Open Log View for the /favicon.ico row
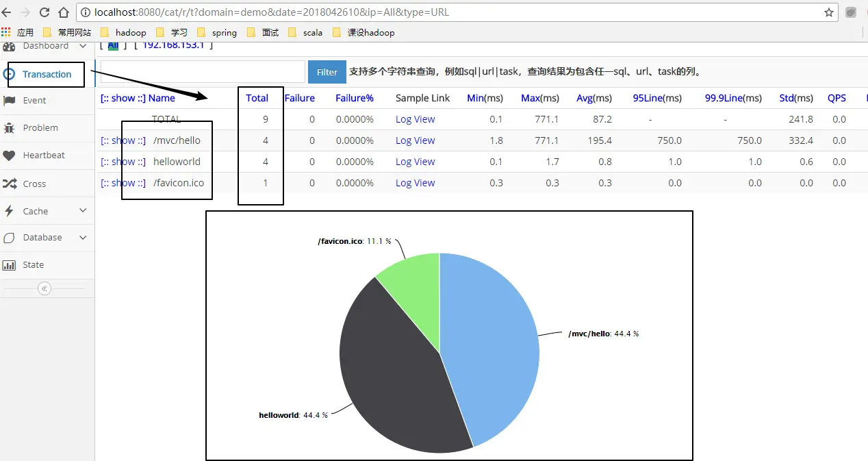The width and height of the screenshot is (868, 461). tap(415, 183)
